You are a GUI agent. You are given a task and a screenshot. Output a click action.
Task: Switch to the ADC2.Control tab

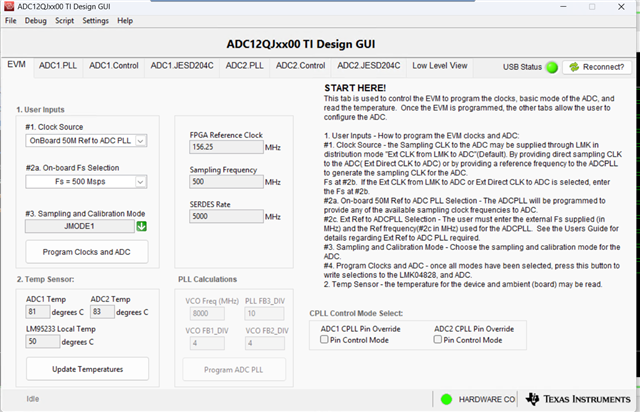click(x=300, y=66)
